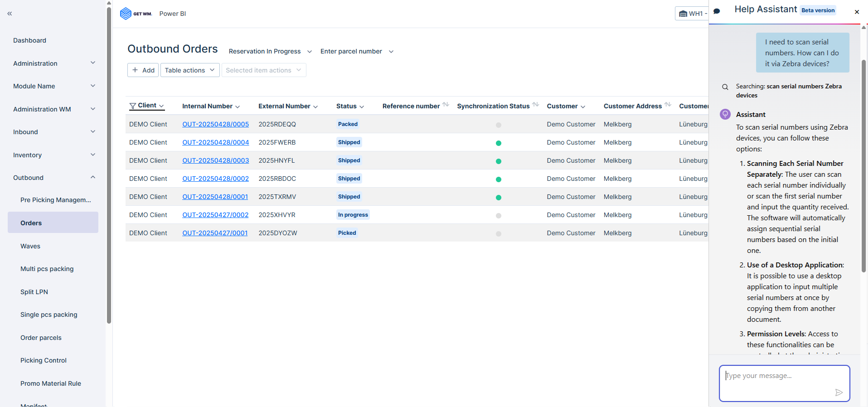Collapse the Outbound menu
The height and width of the screenshot is (407, 868).
coord(53,178)
